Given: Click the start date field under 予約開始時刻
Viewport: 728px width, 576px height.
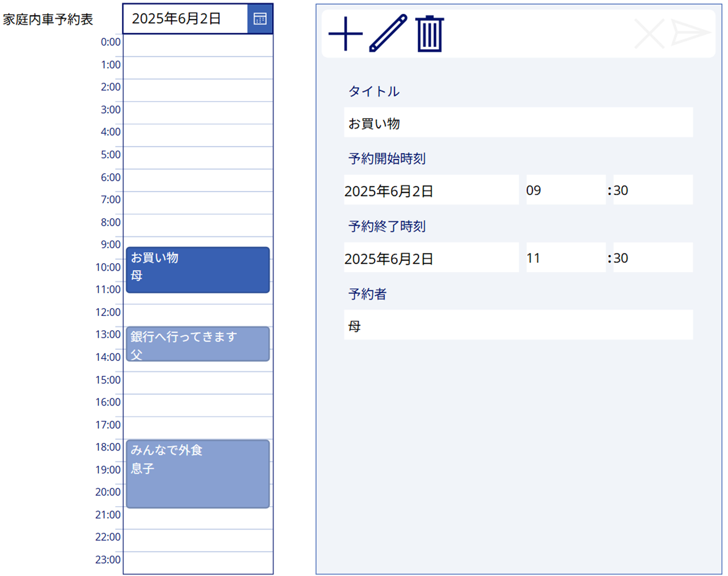Looking at the screenshot, I should pos(431,190).
